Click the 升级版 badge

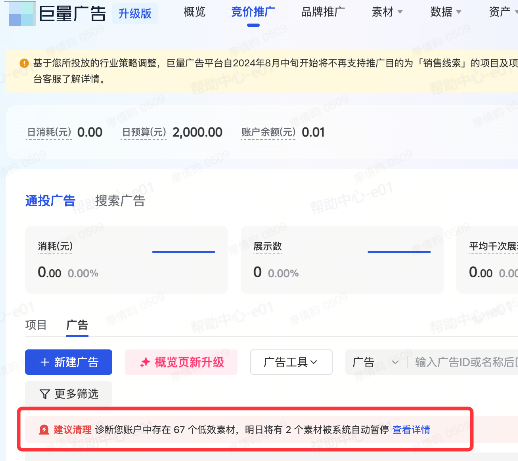(135, 13)
